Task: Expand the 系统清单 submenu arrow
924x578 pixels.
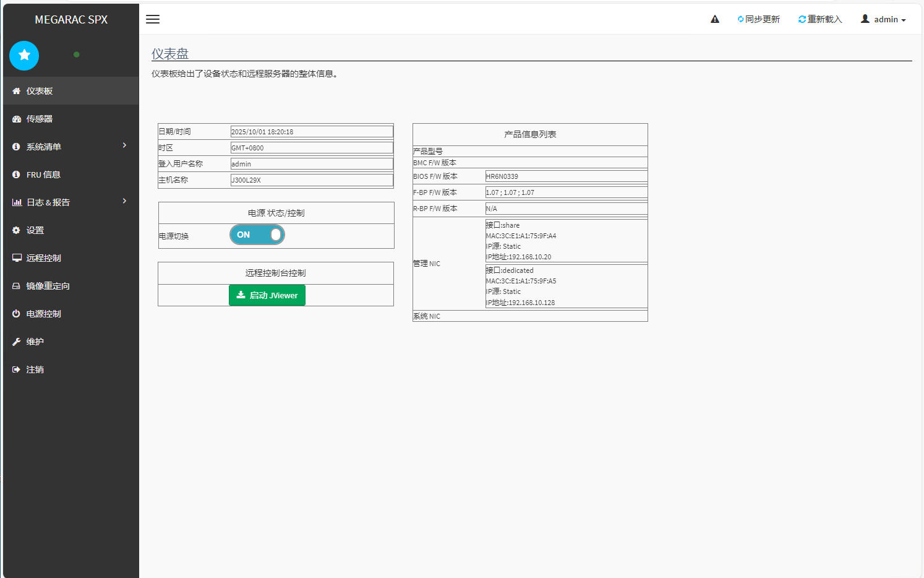Action: pos(124,145)
